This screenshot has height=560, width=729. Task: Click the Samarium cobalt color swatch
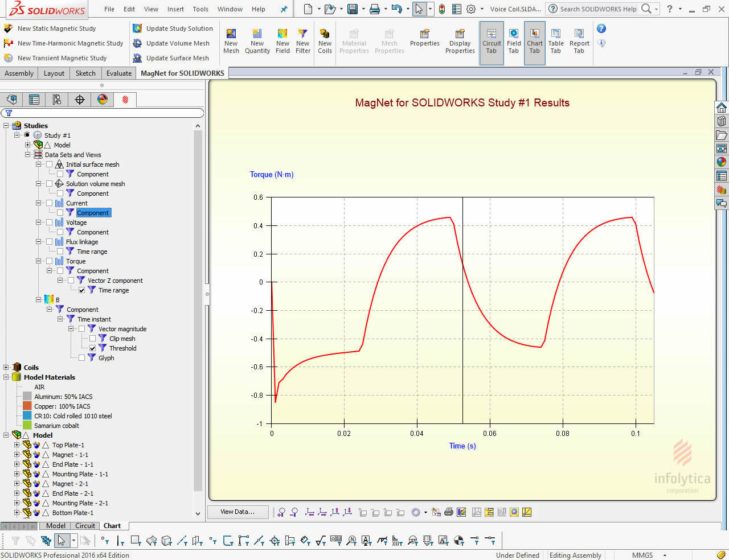[27, 426]
